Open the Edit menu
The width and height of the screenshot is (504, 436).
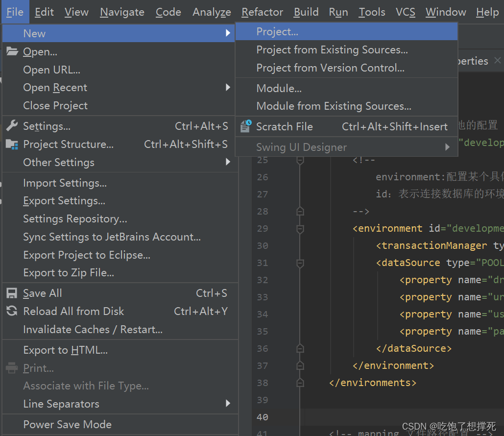point(44,12)
